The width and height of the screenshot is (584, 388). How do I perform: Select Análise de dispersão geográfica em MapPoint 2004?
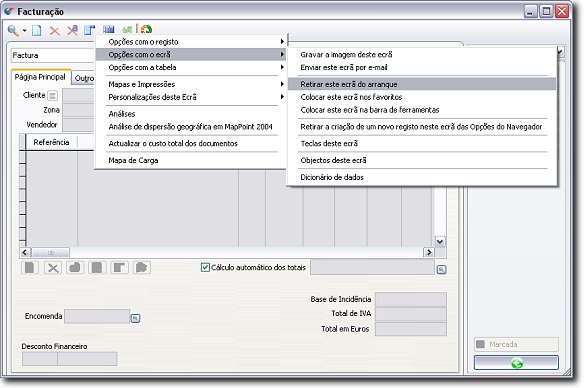(191, 127)
